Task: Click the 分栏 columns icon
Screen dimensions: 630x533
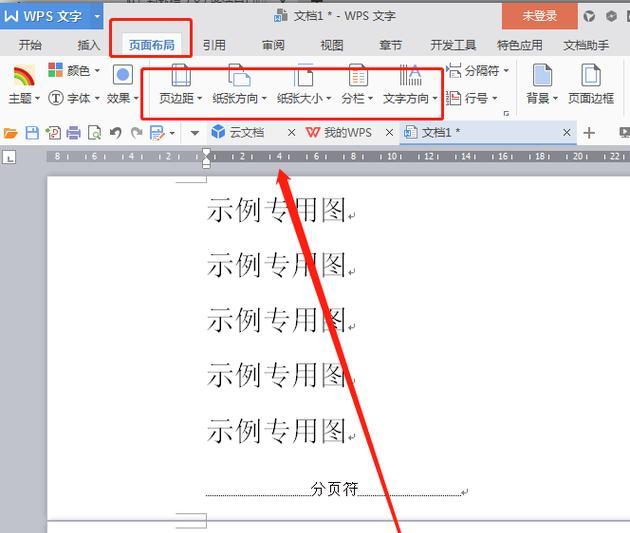Action: [x=358, y=75]
